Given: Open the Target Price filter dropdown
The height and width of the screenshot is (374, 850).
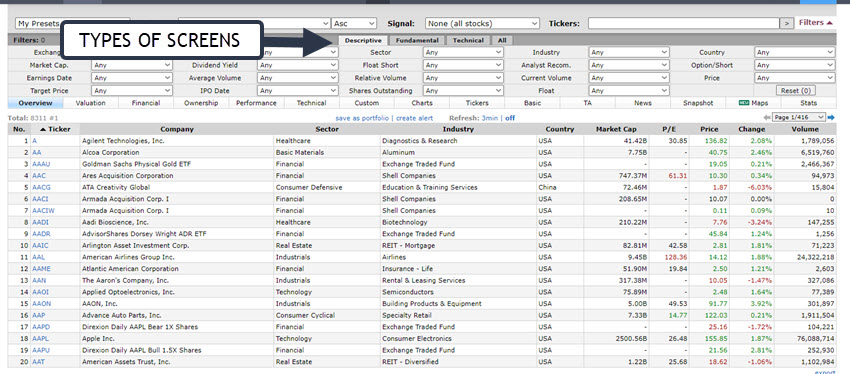Looking at the screenshot, I should tap(132, 91).
